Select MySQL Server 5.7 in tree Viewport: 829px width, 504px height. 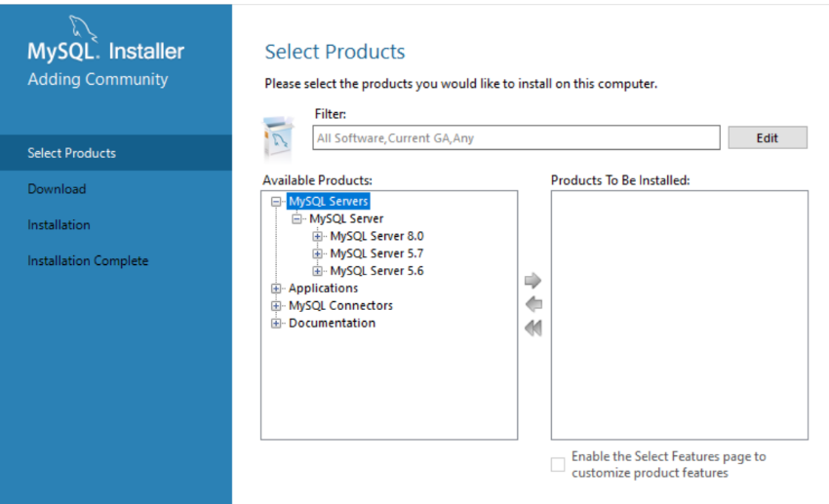(x=376, y=253)
